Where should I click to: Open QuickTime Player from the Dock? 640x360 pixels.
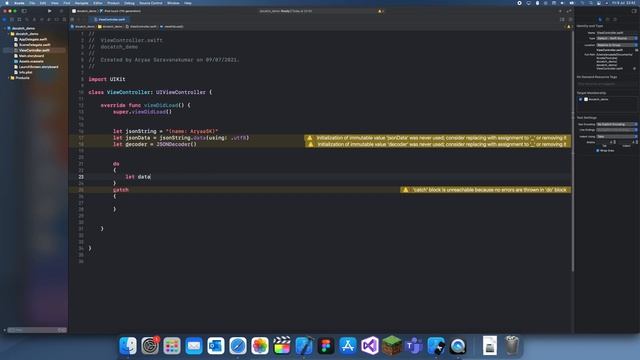click(458, 346)
